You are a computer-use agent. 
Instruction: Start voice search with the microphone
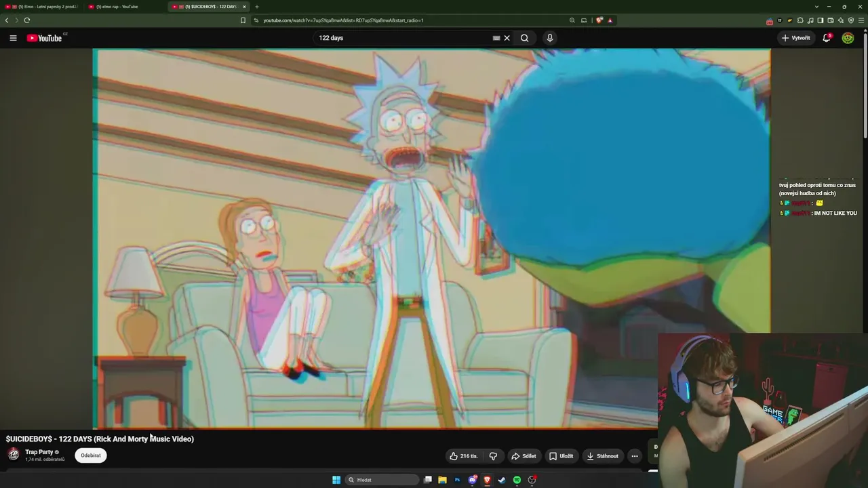[550, 38]
